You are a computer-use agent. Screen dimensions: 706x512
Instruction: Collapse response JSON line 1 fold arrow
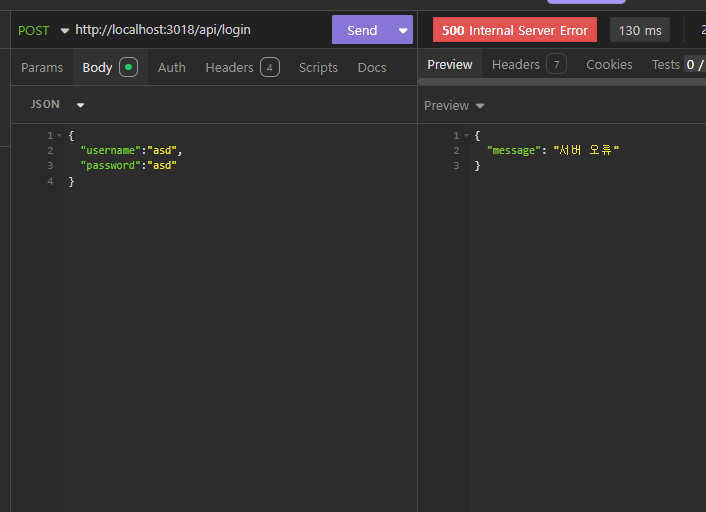tap(466, 136)
